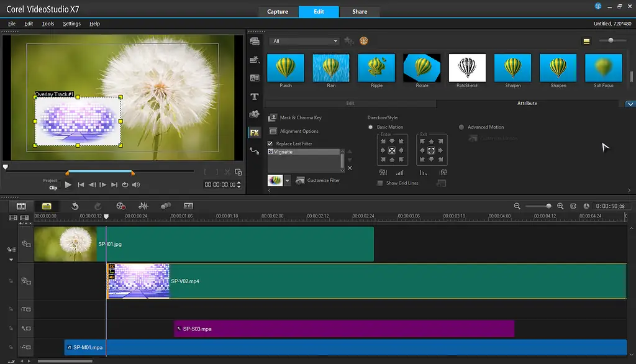Open the FX Filter library panel
The image size is (636, 364).
[254, 132]
